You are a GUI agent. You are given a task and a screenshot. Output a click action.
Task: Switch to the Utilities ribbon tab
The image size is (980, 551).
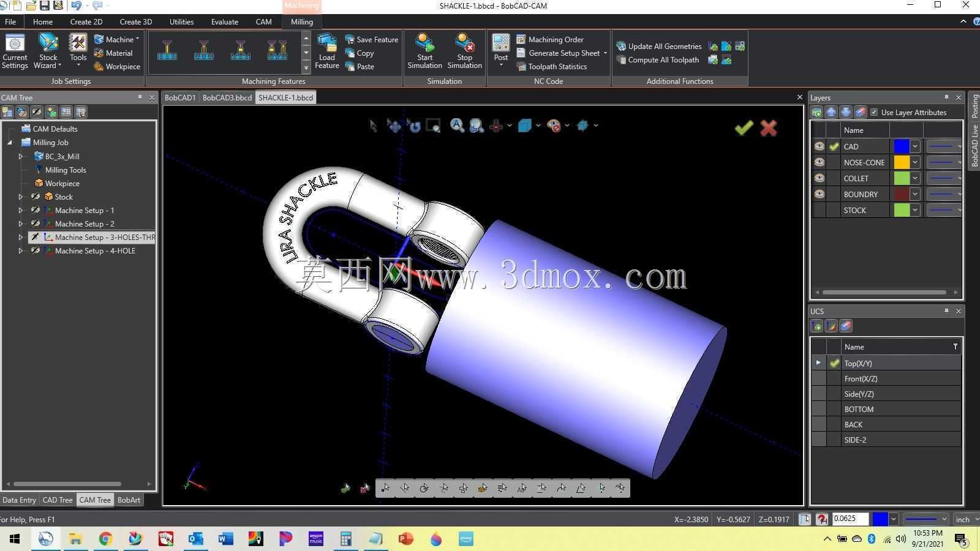(181, 21)
